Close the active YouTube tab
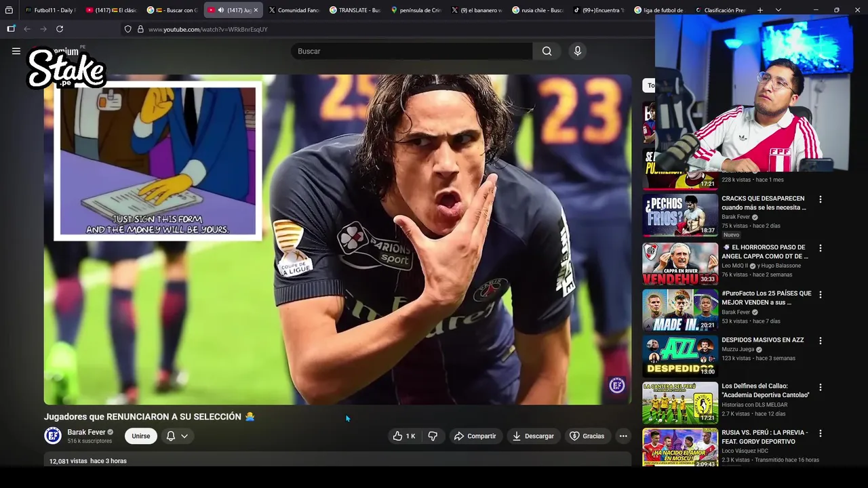868x488 pixels. (256, 10)
